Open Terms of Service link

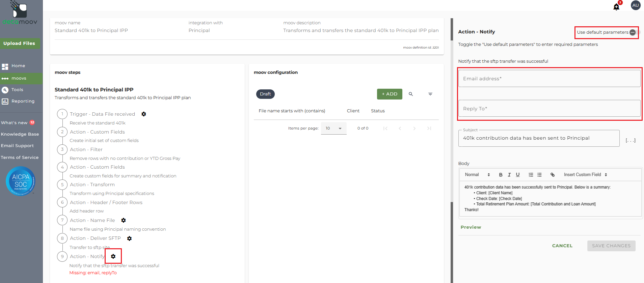[x=20, y=158]
